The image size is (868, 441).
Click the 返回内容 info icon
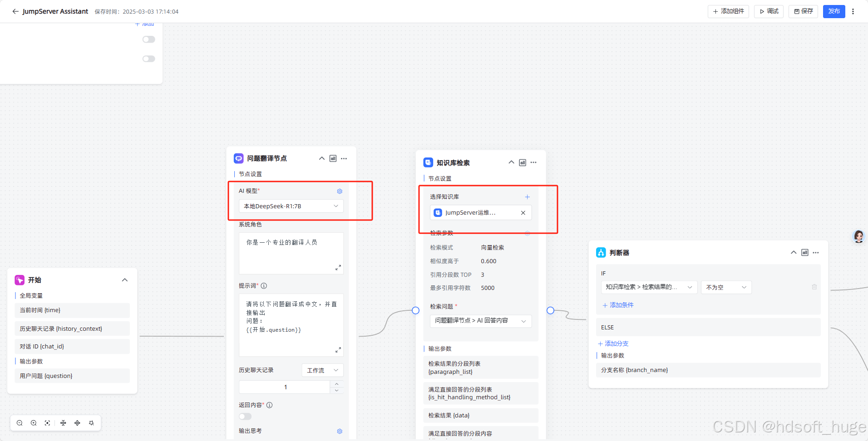point(269,405)
